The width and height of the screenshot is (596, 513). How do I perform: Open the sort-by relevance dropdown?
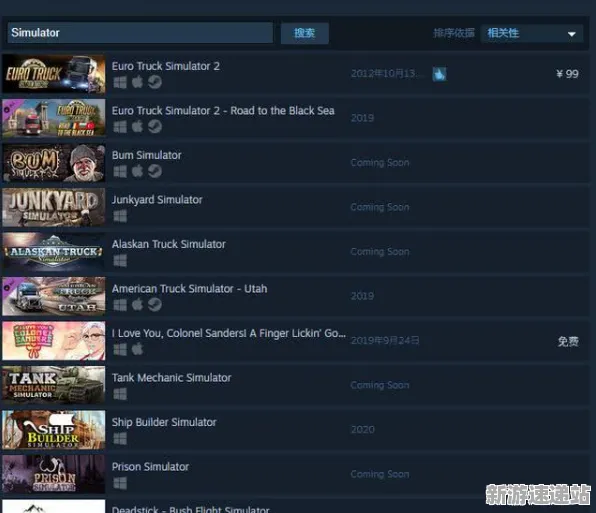531,33
